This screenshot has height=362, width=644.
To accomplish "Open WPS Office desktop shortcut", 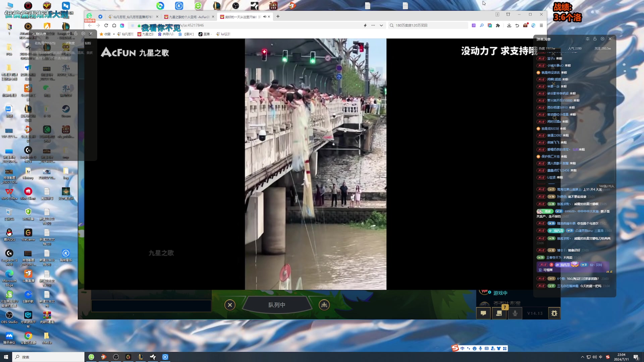I will pos(9,194).
